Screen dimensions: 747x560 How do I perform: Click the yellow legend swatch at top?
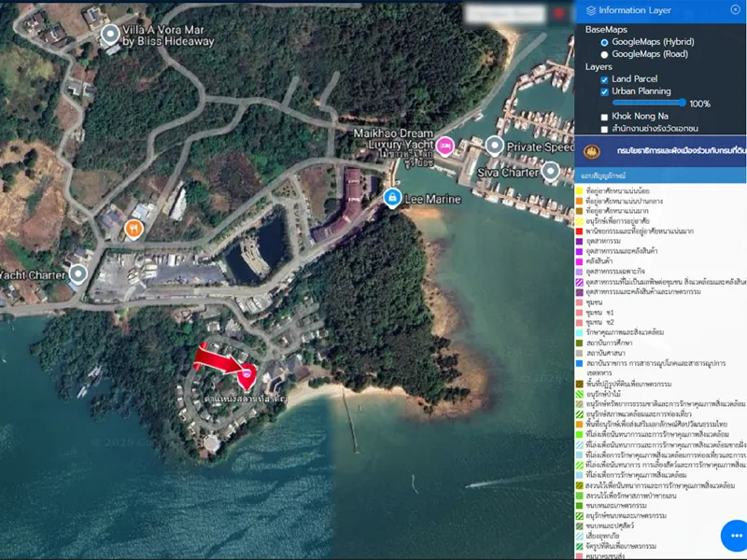pyautogui.click(x=580, y=191)
